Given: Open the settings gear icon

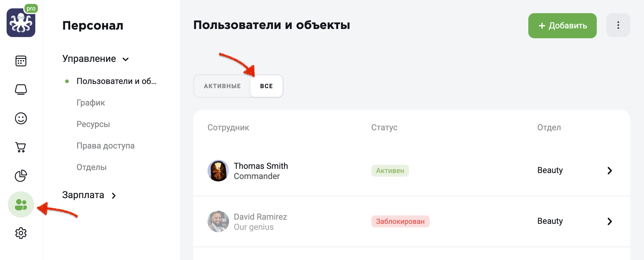Looking at the screenshot, I should coord(21,233).
